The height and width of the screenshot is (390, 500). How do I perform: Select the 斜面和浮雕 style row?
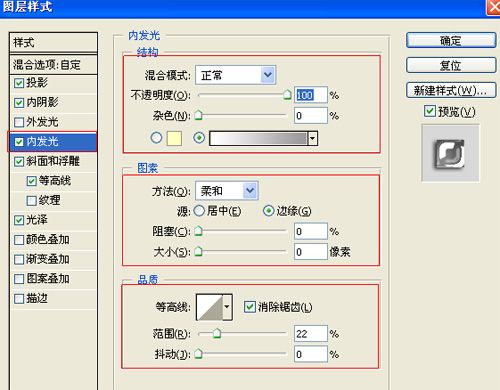[x=53, y=162]
